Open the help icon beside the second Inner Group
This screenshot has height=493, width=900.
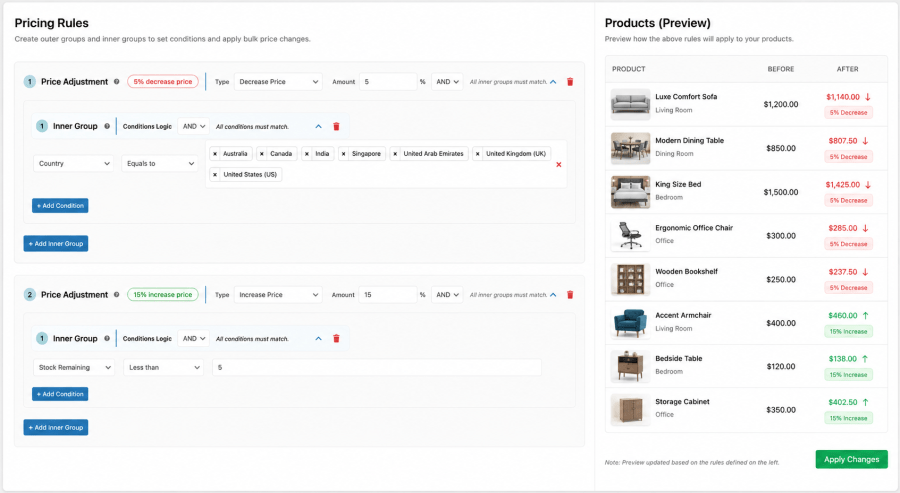[107, 339]
